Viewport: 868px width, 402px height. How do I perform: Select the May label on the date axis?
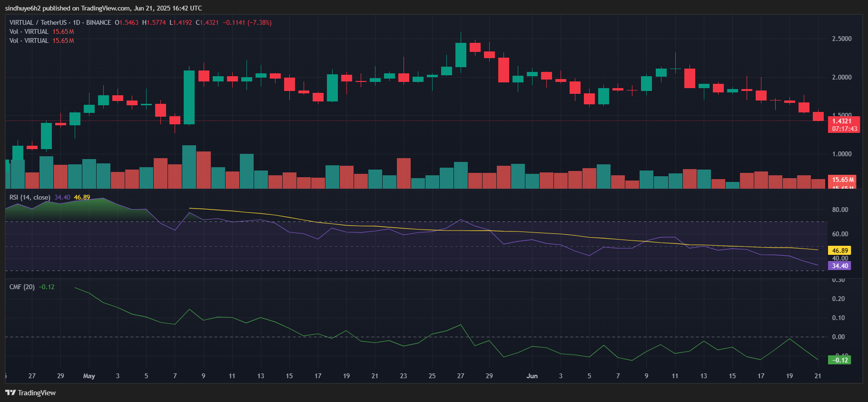(x=89, y=376)
